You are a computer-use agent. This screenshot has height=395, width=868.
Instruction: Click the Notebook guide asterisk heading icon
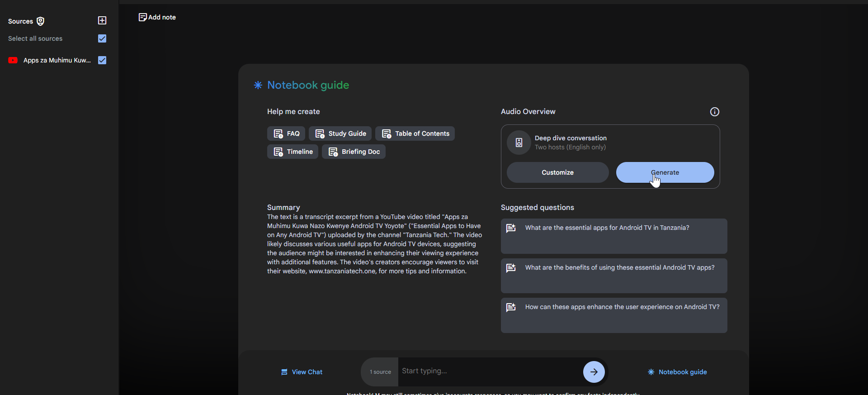(x=258, y=85)
